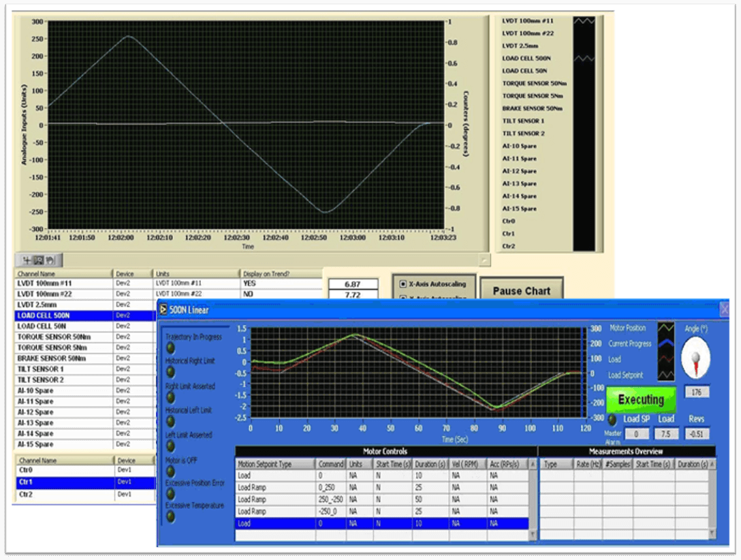Screen dimensions: 741x560
Task: Click the LabVIEW run arrow icon beside 500N Linear
Action: point(163,310)
